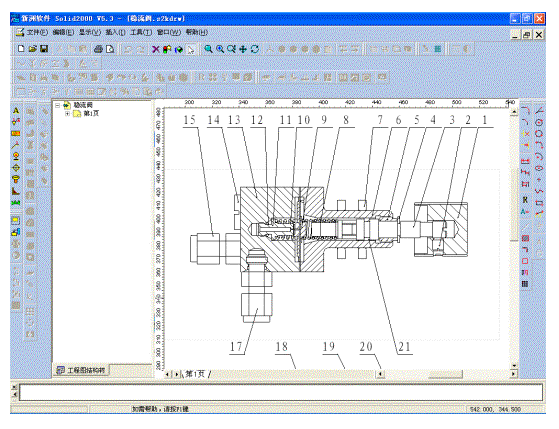Click the first magnifier zoom icon
The width and height of the screenshot is (559, 429).
208,49
